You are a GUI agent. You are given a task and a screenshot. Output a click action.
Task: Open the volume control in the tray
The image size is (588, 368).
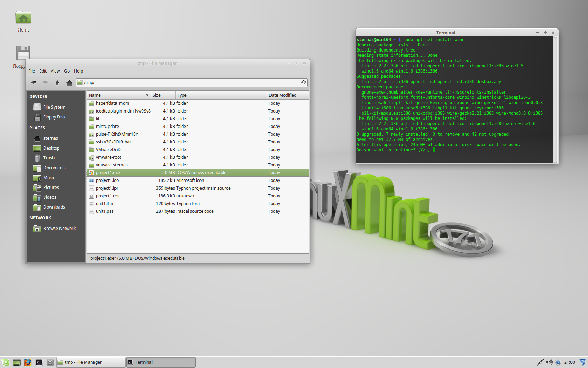click(x=549, y=362)
